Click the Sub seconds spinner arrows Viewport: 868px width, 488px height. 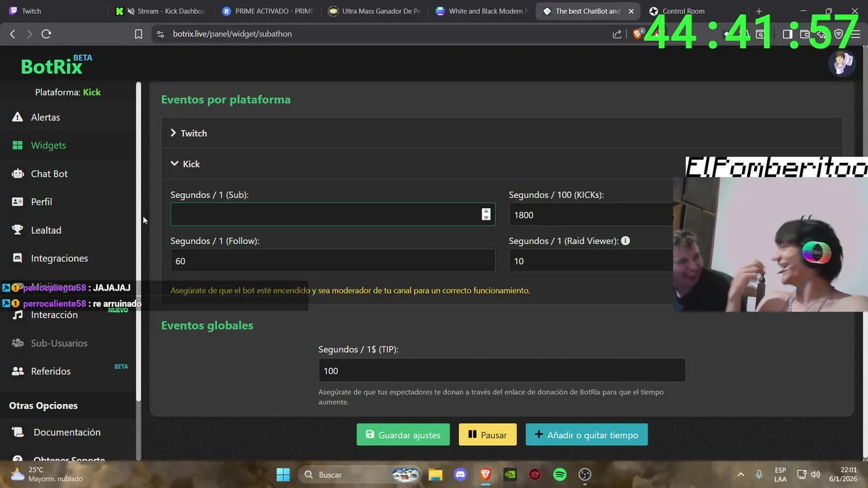[486, 214]
